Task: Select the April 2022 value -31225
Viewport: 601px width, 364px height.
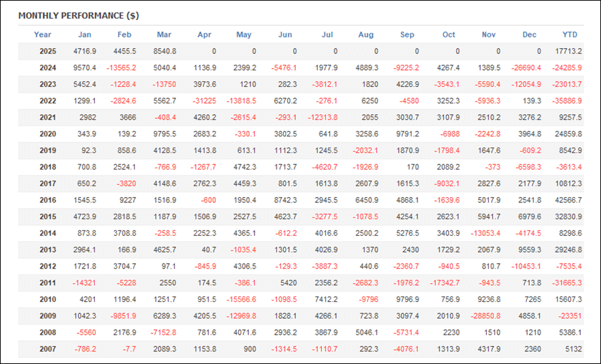Action: 204,101
